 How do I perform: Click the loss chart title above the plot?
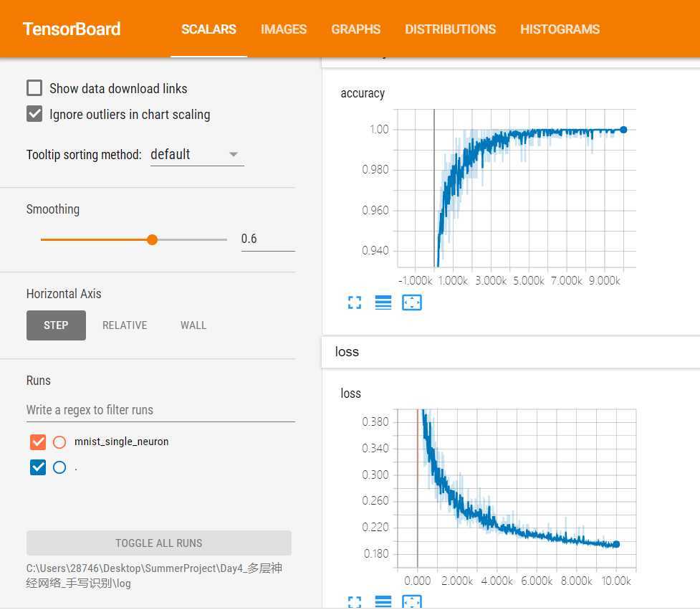(x=350, y=394)
